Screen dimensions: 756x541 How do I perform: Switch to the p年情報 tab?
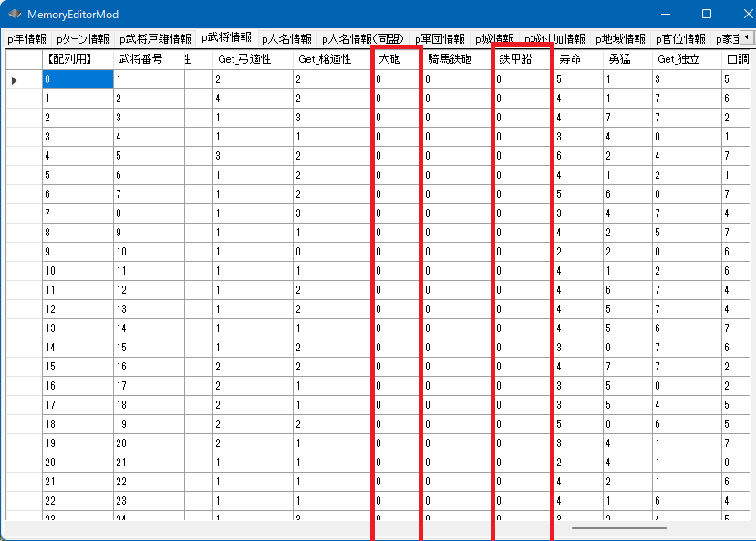(26, 39)
